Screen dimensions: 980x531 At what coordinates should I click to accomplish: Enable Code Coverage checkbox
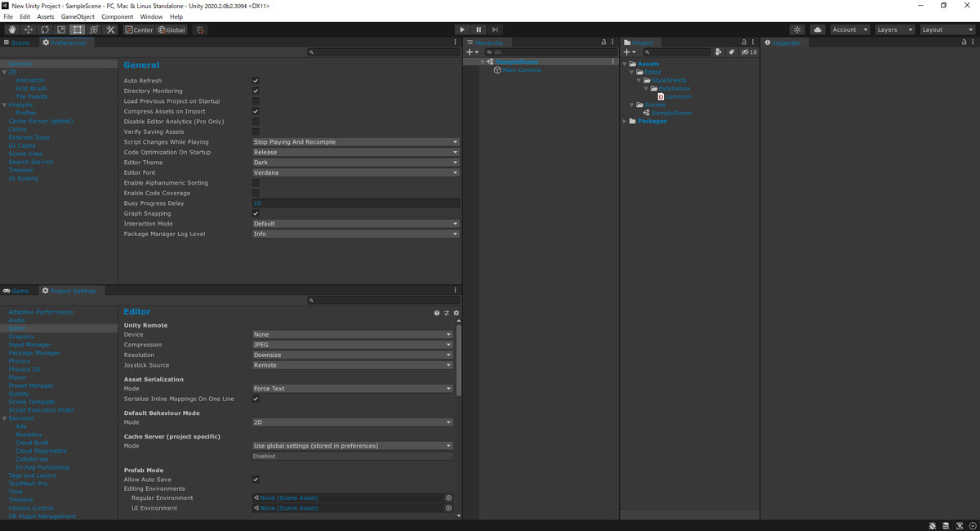pos(256,193)
